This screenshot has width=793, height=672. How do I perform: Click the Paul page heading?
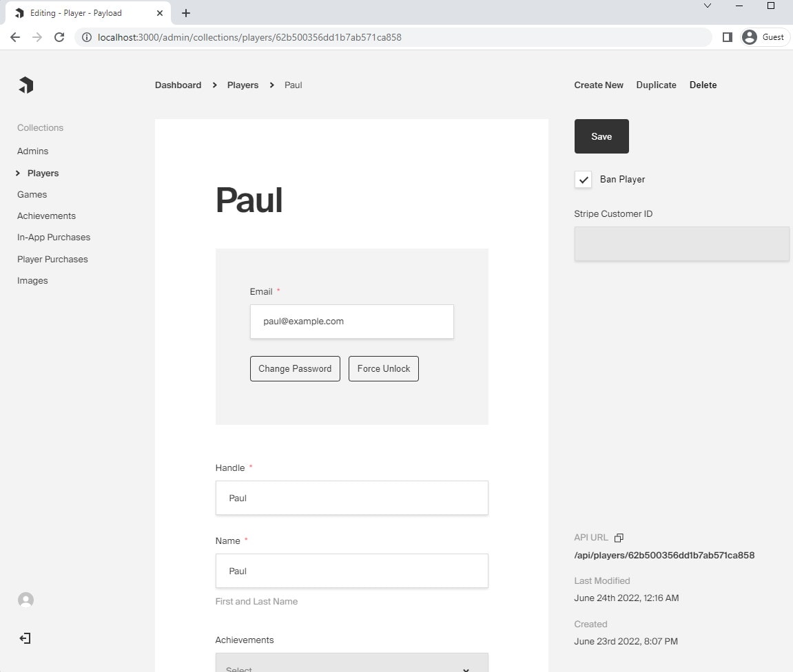tap(249, 200)
